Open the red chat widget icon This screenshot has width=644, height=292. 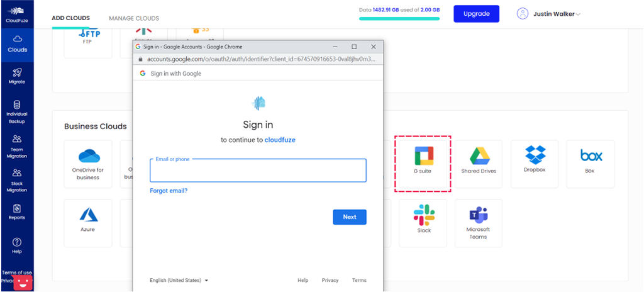(23, 283)
